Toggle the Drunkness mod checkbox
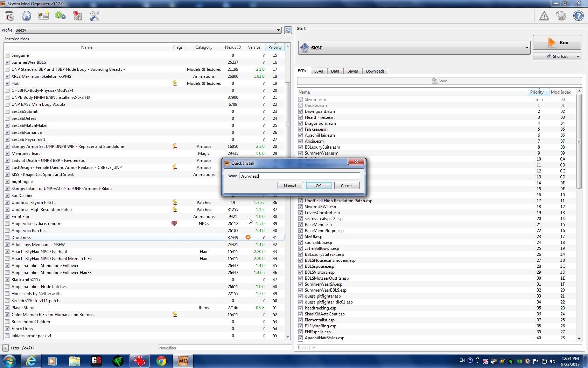 [x=7, y=238]
